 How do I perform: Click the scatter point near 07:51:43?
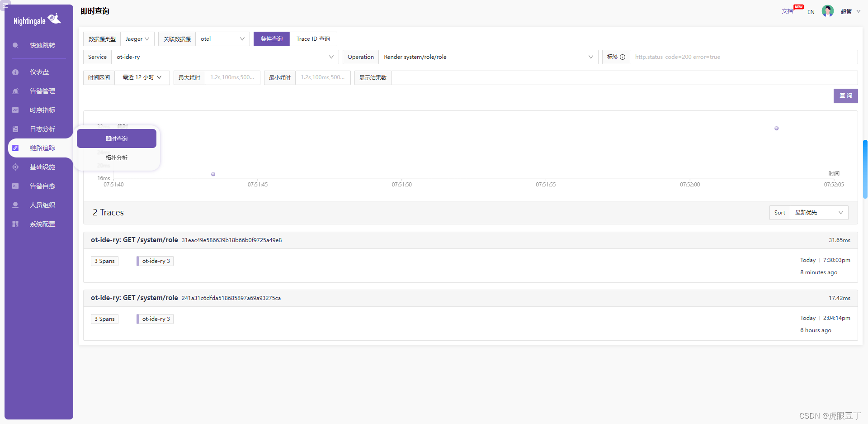point(213,174)
